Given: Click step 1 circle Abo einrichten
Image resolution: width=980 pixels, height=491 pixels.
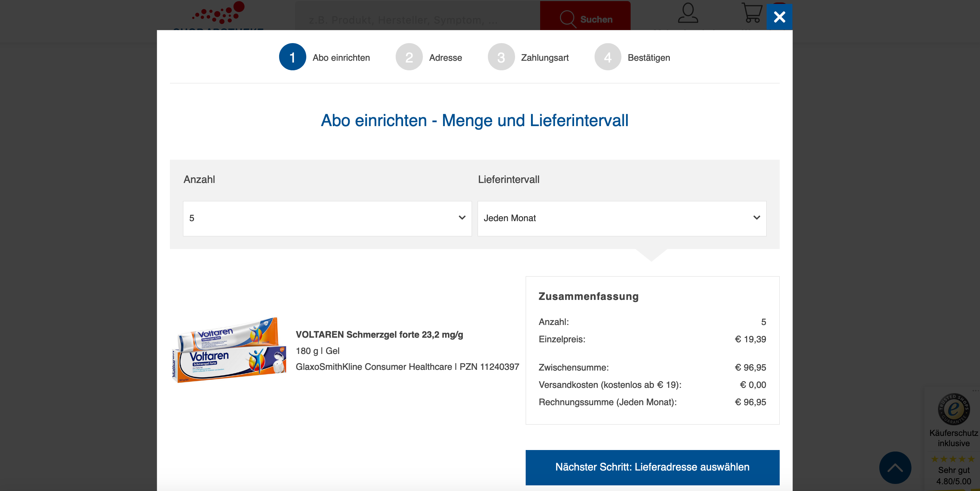Looking at the screenshot, I should coord(292,57).
